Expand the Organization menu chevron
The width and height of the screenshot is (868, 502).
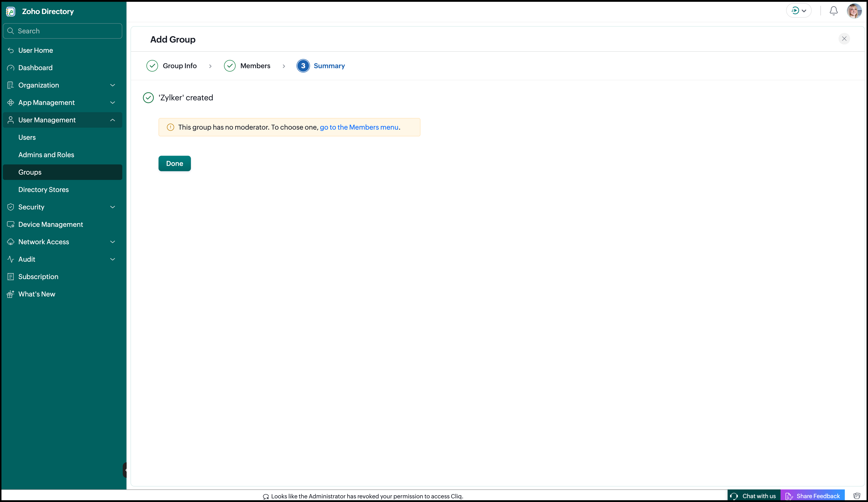point(112,85)
